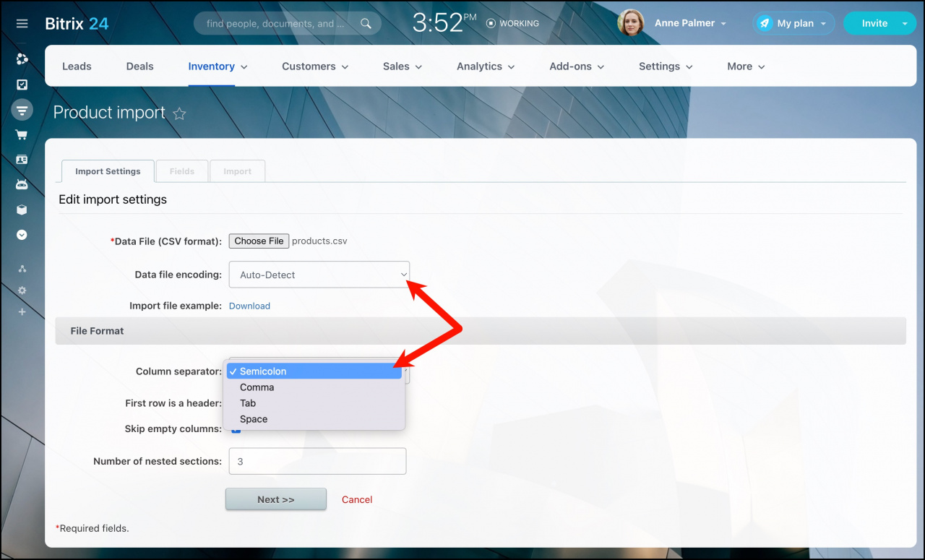Screen dimensions: 925x560
Task: Click the Product import page title
Action: pos(109,113)
